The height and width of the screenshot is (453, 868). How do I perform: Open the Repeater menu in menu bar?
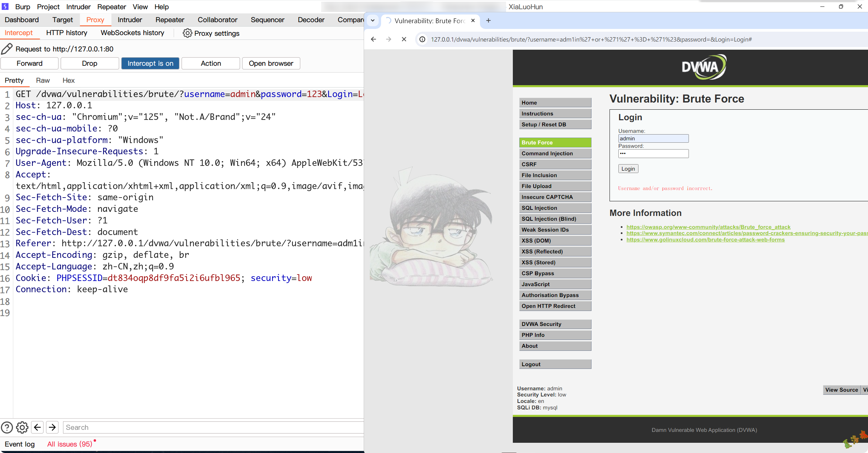click(x=111, y=7)
